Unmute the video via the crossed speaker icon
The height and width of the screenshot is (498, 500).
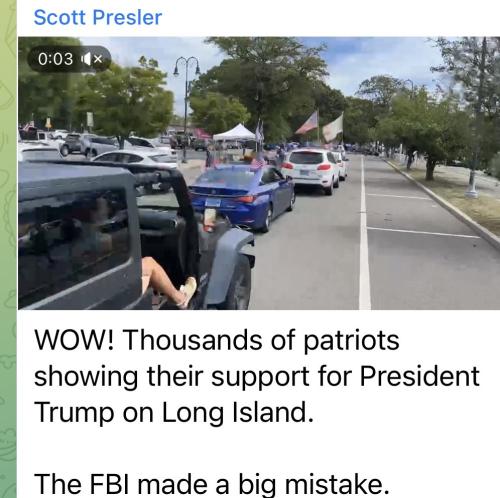93,59
